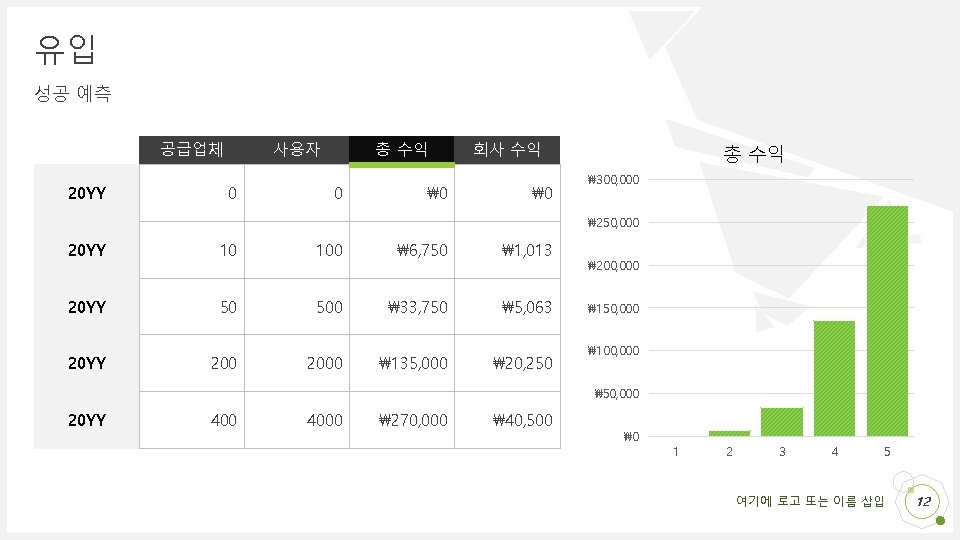Screen dimensions: 960x540
Task: Click the 공급업체 column header
Action: coord(192,149)
